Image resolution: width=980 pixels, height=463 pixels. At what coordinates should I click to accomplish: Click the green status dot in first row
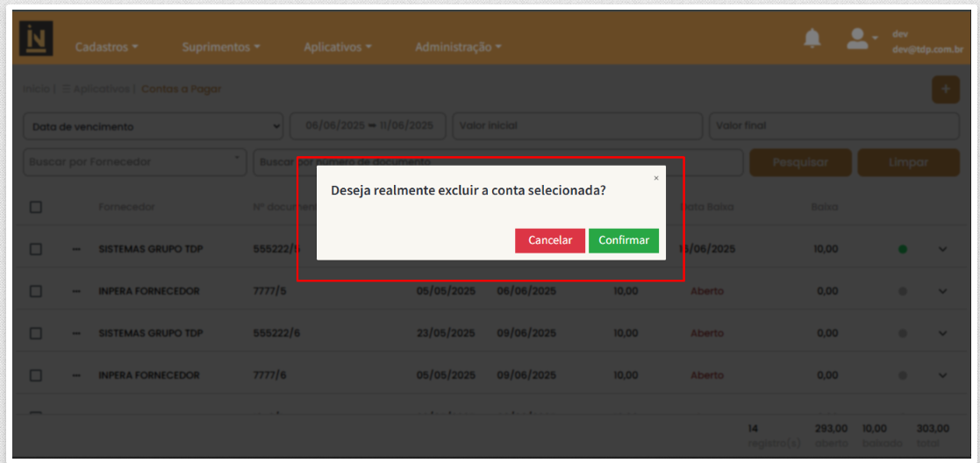pos(902,249)
